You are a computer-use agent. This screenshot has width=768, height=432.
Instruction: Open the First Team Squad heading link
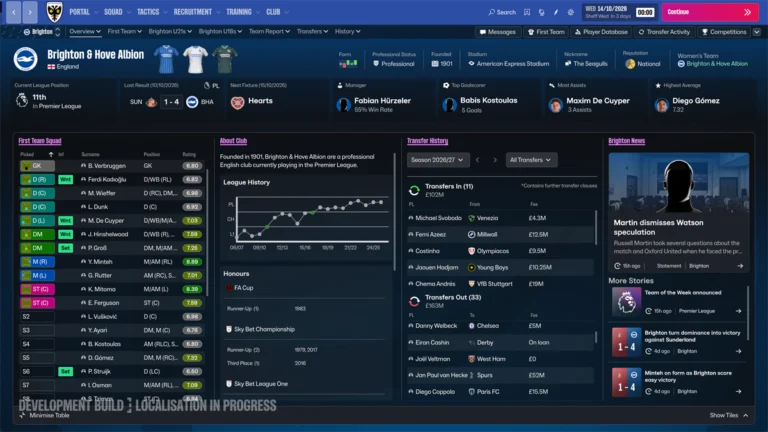pyautogui.click(x=40, y=141)
